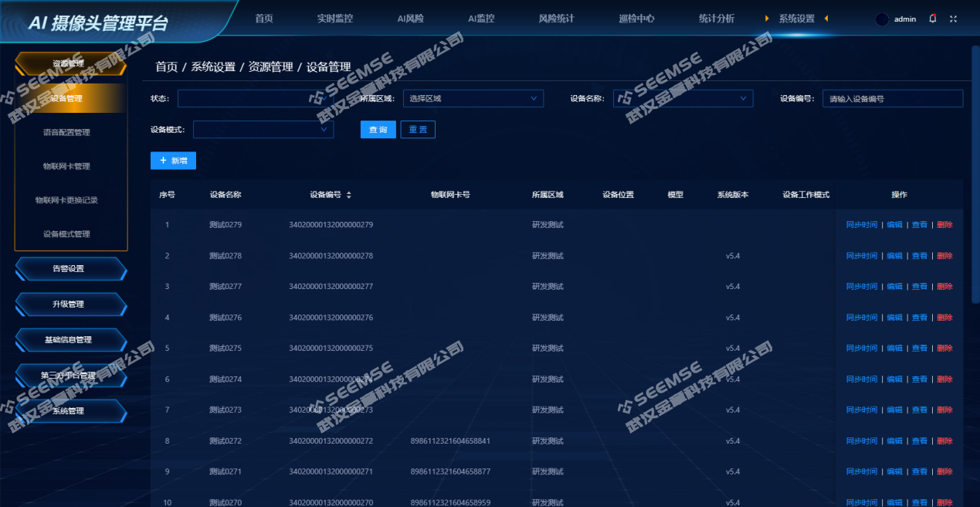
Task: Open 物联网卡管理 in the sidebar
Action: (x=66, y=166)
